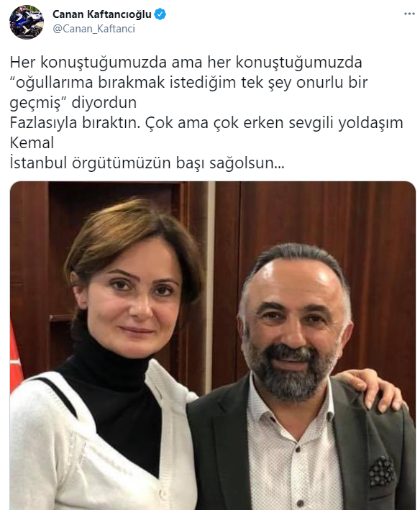Open the three-dot more options menu
The width and height of the screenshot is (420, 510).
[x=409, y=14]
